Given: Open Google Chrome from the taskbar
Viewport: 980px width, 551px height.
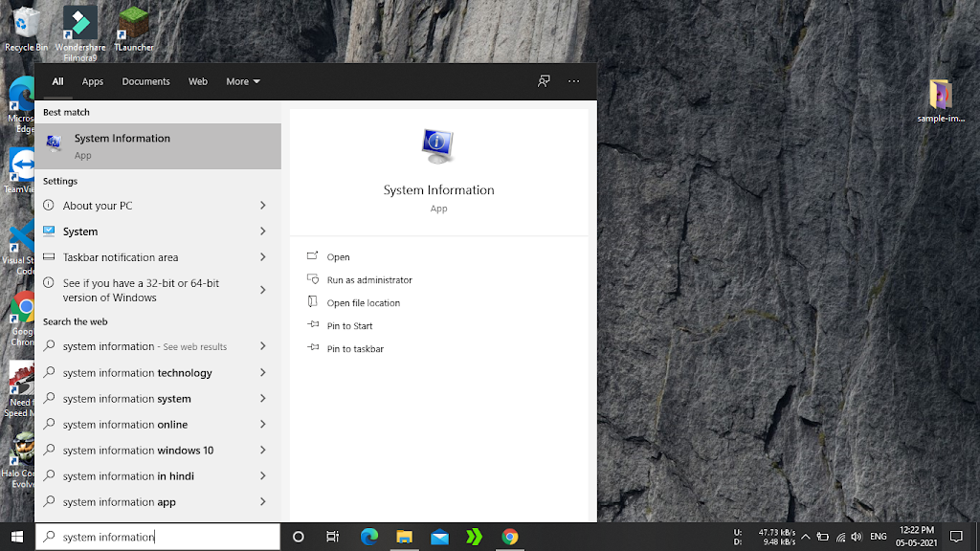Looking at the screenshot, I should pyautogui.click(x=510, y=537).
